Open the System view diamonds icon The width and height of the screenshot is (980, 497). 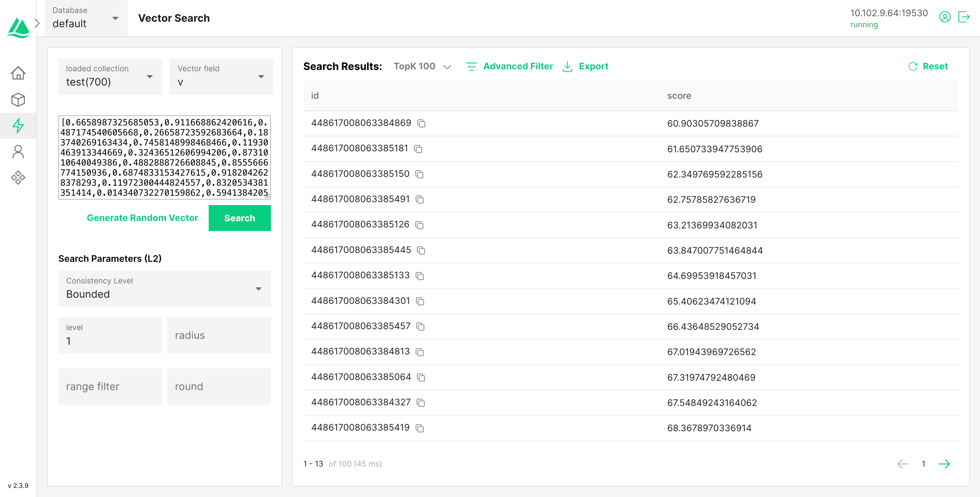click(18, 178)
